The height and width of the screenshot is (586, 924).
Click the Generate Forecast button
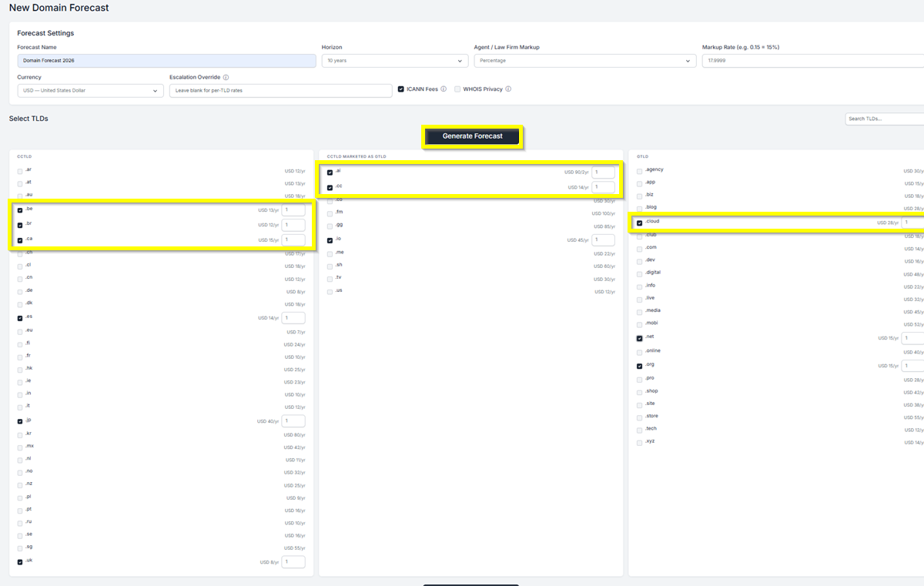pyautogui.click(x=472, y=136)
